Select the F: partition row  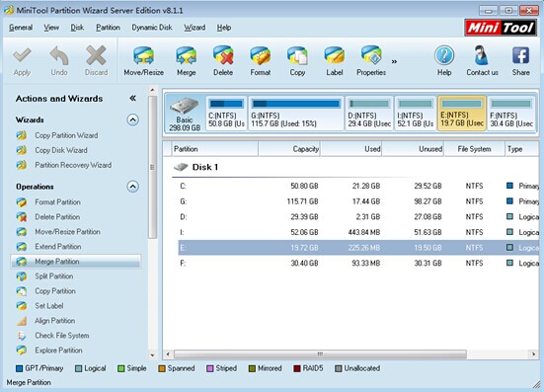tap(358, 264)
